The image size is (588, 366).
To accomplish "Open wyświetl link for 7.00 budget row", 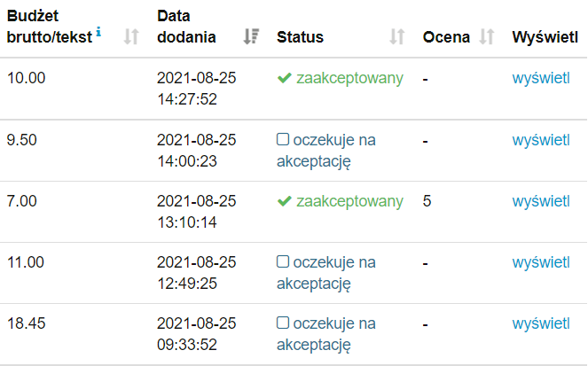I will 540,201.
